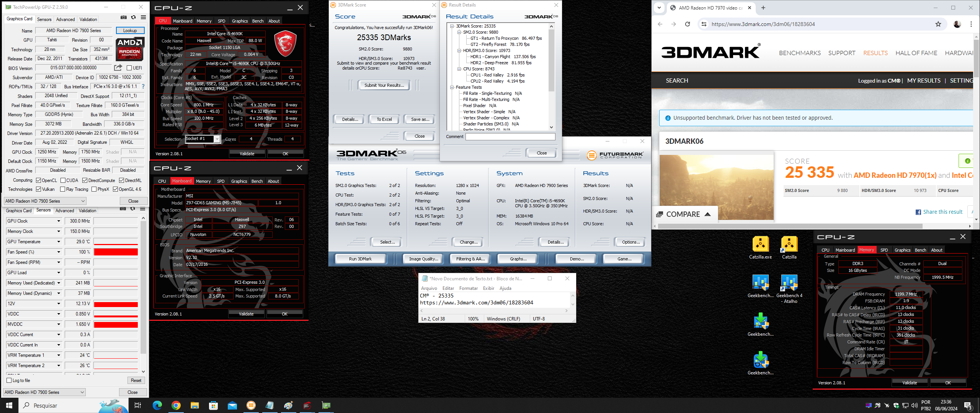
Task: Open File Explorer from the taskbar
Action: pos(195,405)
